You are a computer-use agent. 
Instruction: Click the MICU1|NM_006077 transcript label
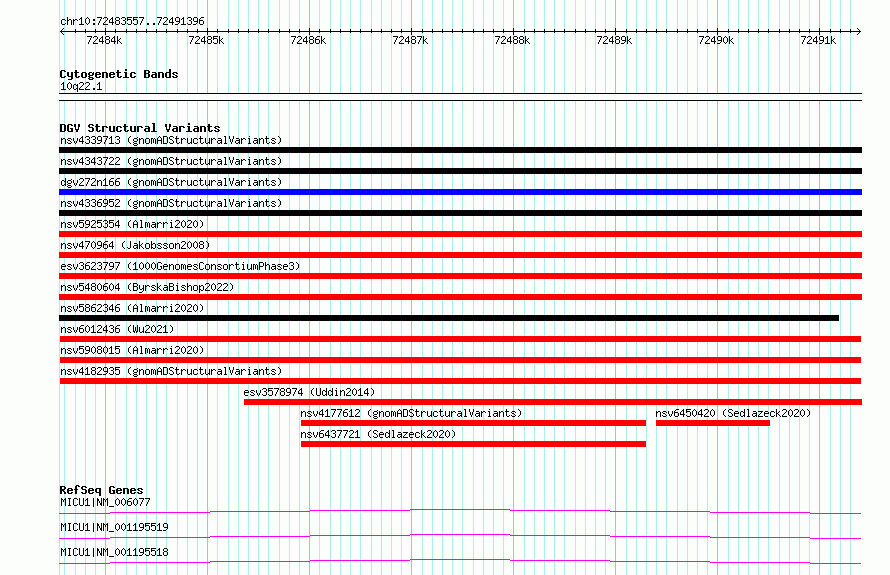[106, 502]
